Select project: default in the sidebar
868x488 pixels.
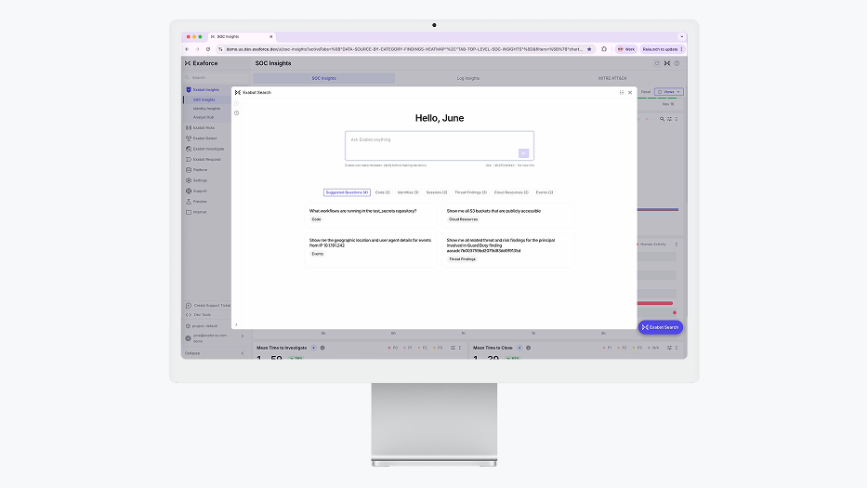coord(202,325)
